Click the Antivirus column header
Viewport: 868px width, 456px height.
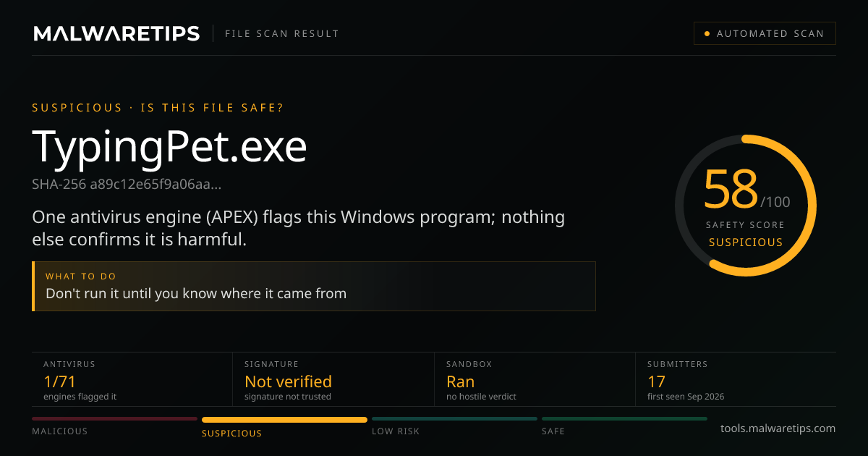tap(69, 364)
